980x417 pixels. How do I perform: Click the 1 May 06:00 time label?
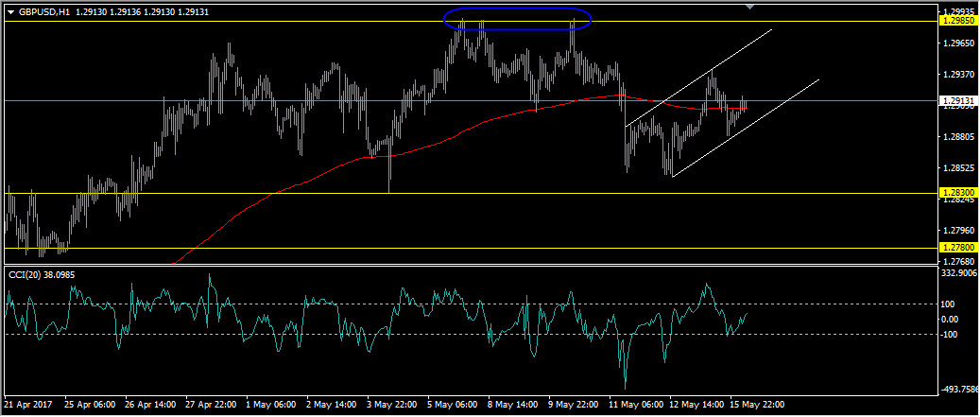pos(270,405)
